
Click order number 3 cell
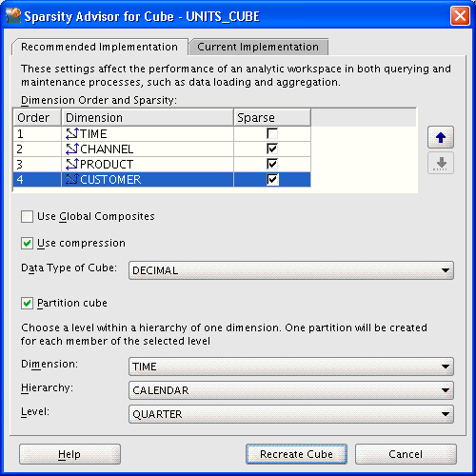click(37, 164)
